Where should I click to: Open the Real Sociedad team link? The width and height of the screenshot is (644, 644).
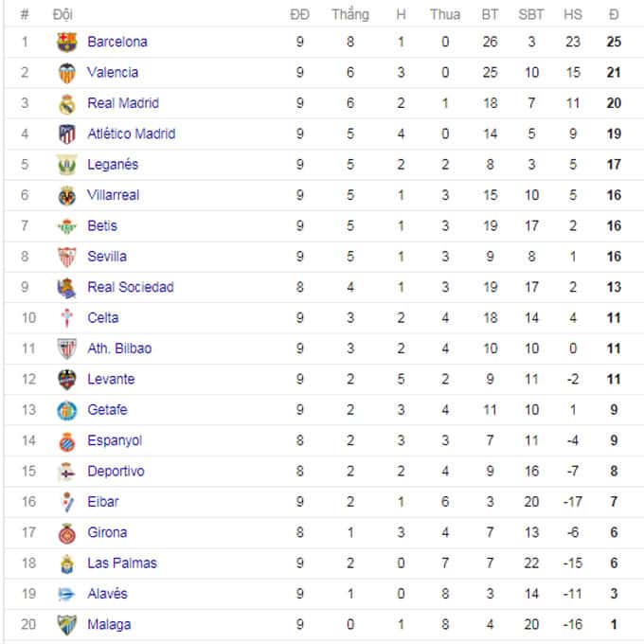click(131, 287)
